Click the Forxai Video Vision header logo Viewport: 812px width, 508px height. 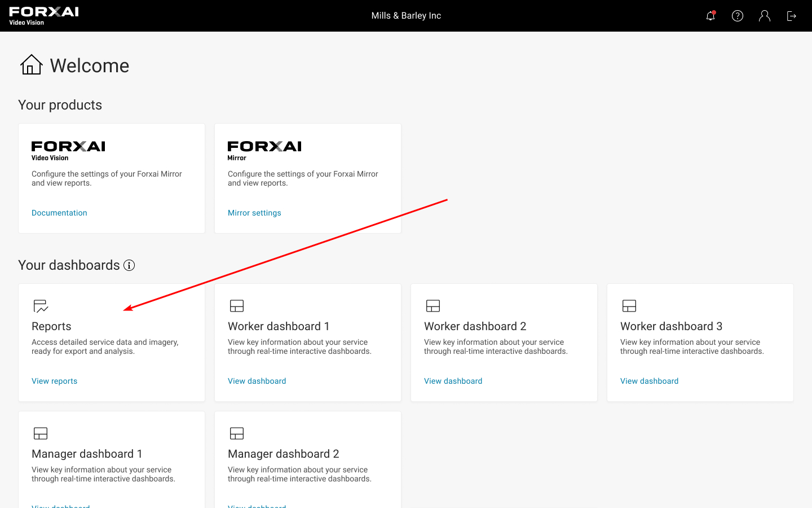pyautogui.click(x=44, y=16)
